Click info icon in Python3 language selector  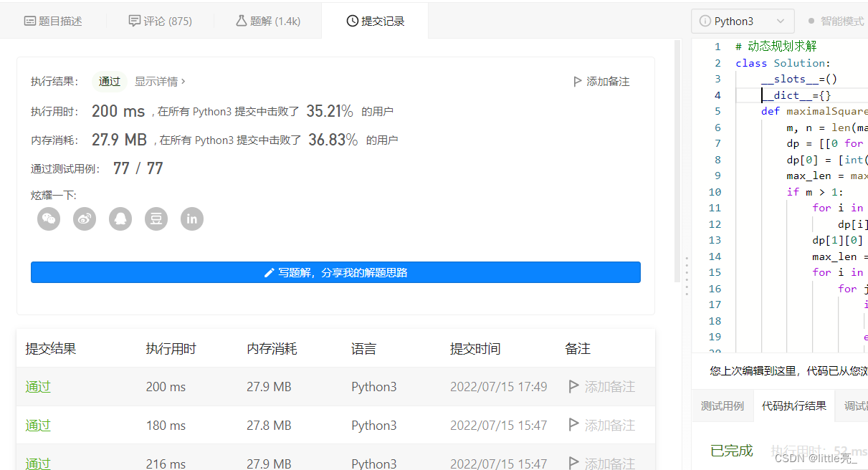[x=705, y=21]
